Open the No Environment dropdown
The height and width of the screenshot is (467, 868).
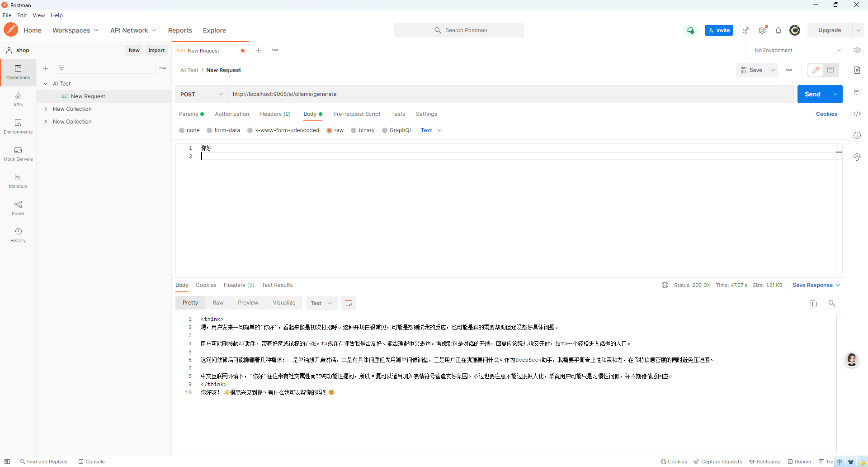[x=798, y=50]
